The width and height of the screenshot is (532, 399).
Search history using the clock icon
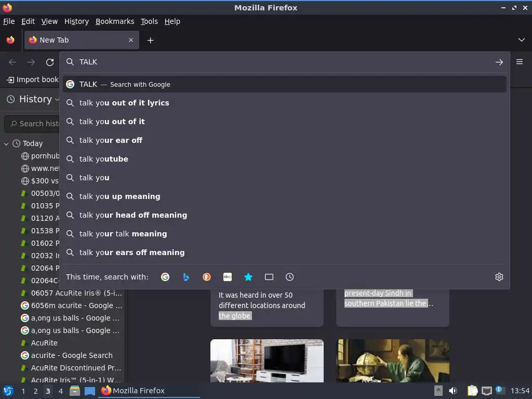pyautogui.click(x=290, y=277)
